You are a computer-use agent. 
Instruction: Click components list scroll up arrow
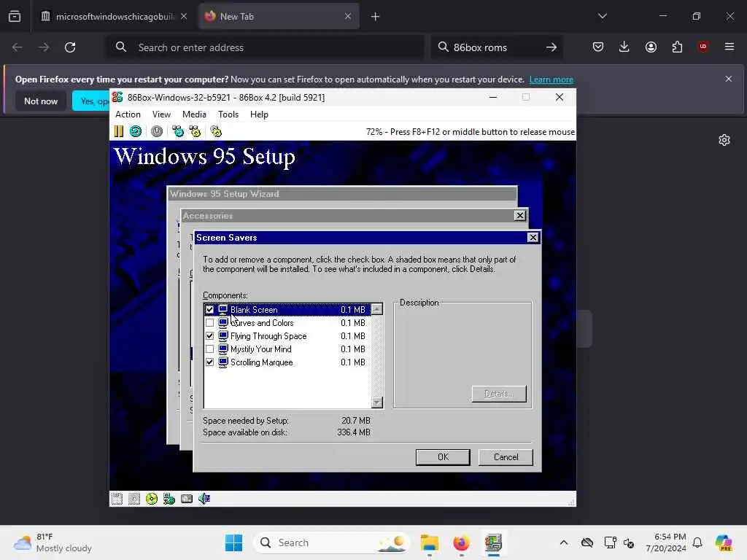377,309
